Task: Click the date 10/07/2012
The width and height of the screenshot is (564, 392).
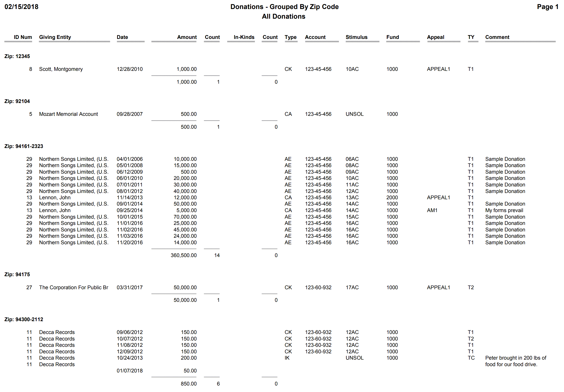Action: click(x=130, y=339)
